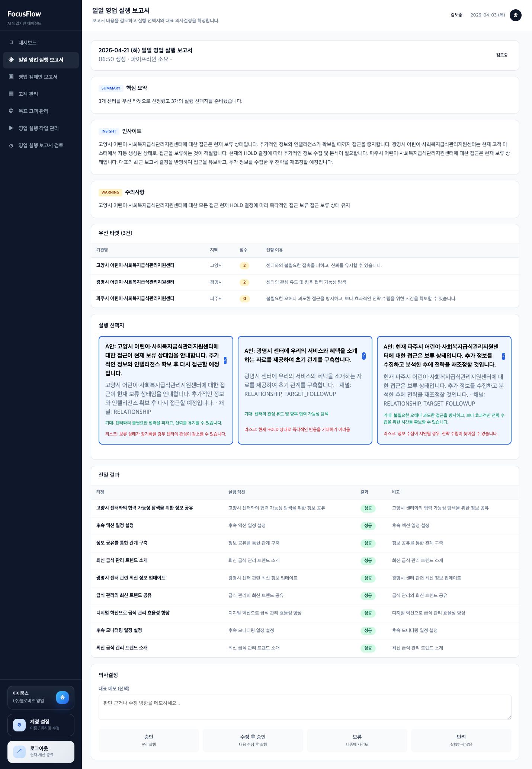The width and height of the screenshot is (532, 769).
Task: Click the logout arrow icon
Action: click(x=19, y=752)
